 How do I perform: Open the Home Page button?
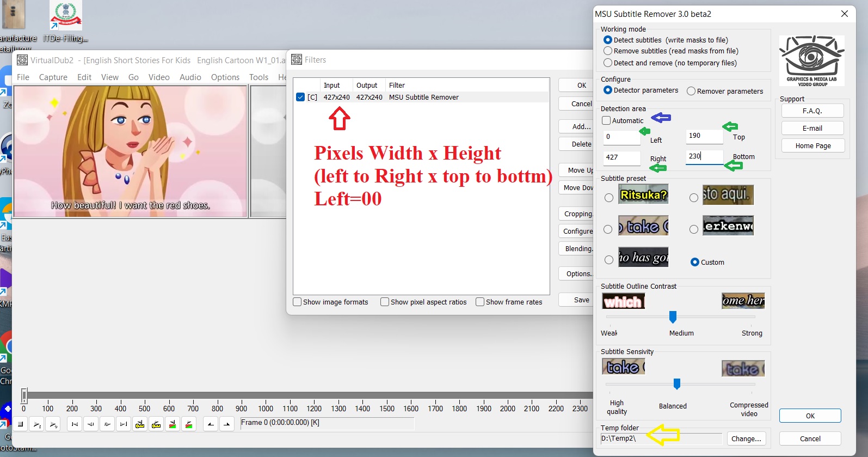tap(813, 145)
